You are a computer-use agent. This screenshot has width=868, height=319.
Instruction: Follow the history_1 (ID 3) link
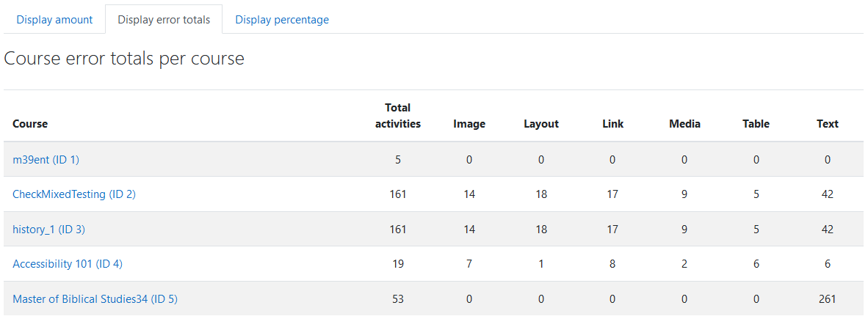(x=48, y=230)
